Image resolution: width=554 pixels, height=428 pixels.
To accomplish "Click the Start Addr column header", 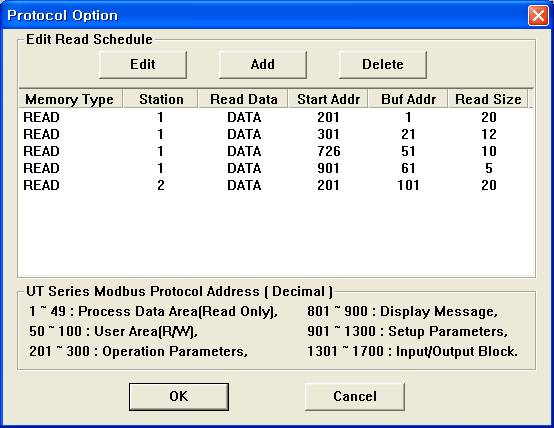I will 328,99.
